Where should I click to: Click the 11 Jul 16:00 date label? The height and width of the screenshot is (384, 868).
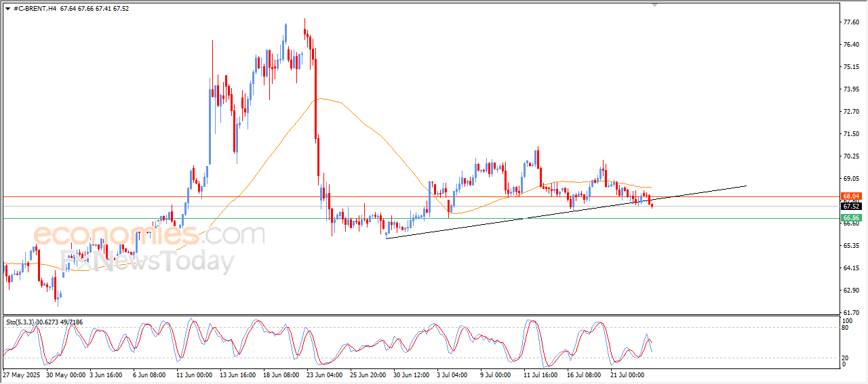540,375
